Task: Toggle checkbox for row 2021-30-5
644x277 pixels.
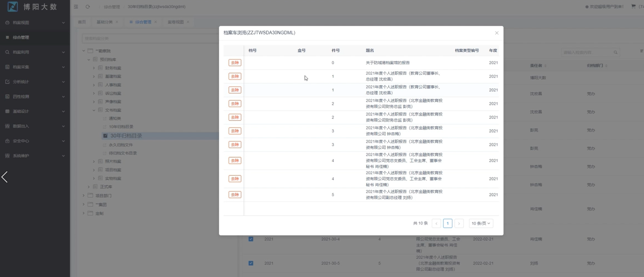Action: click(251, 263)
